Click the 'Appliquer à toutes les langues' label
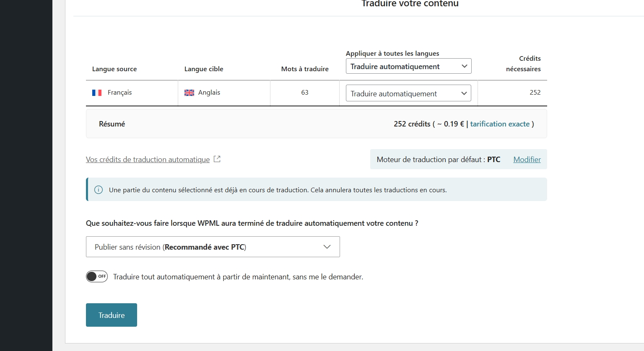Screen dimensions: 644x351 coord(392,54)
